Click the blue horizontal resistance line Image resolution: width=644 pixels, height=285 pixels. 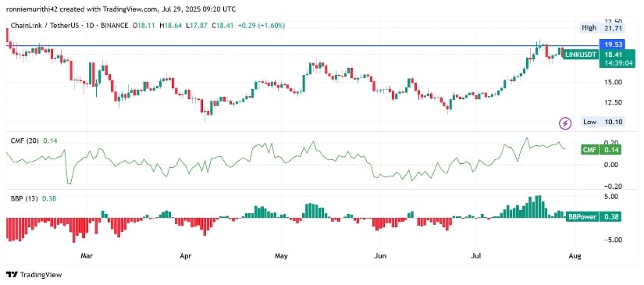(302, 45)
